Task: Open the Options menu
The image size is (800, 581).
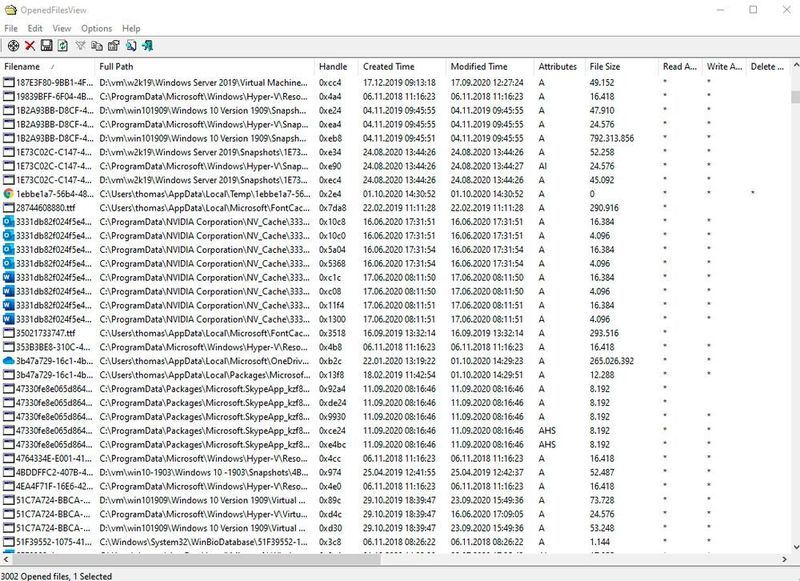Action: (x=96, y=29)
